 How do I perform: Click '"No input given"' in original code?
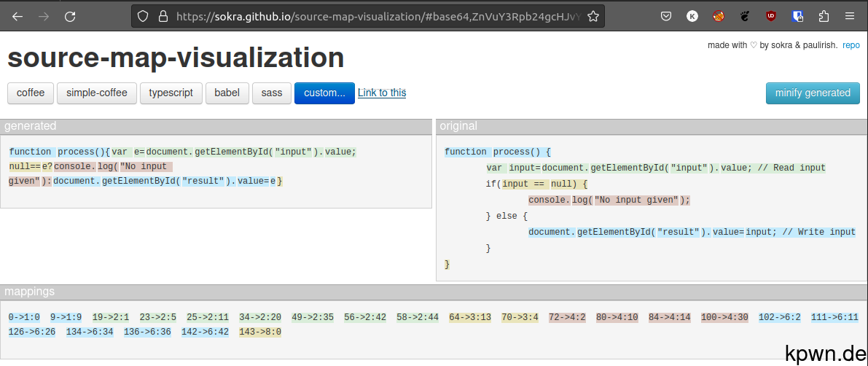click(637, 200)
